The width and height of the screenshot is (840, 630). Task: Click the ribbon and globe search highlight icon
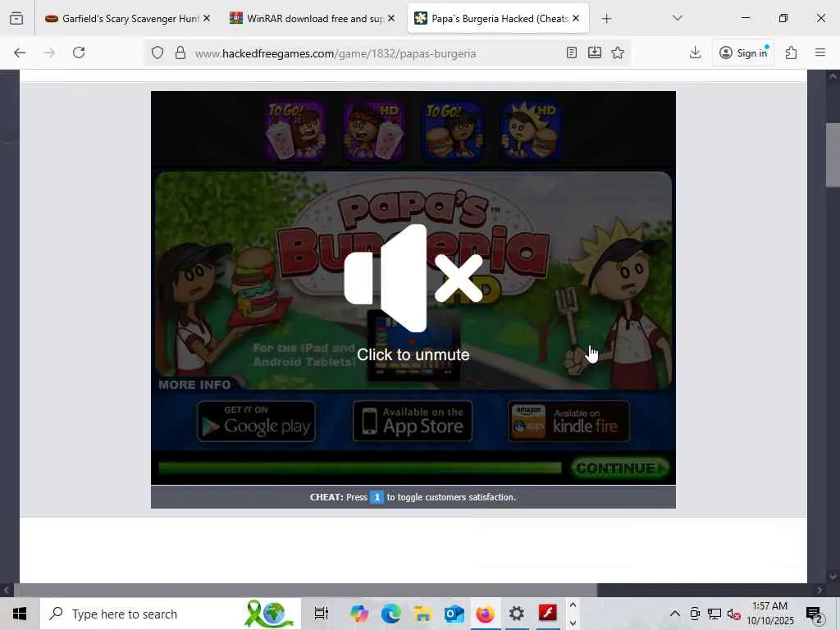(x=269, y=614)
